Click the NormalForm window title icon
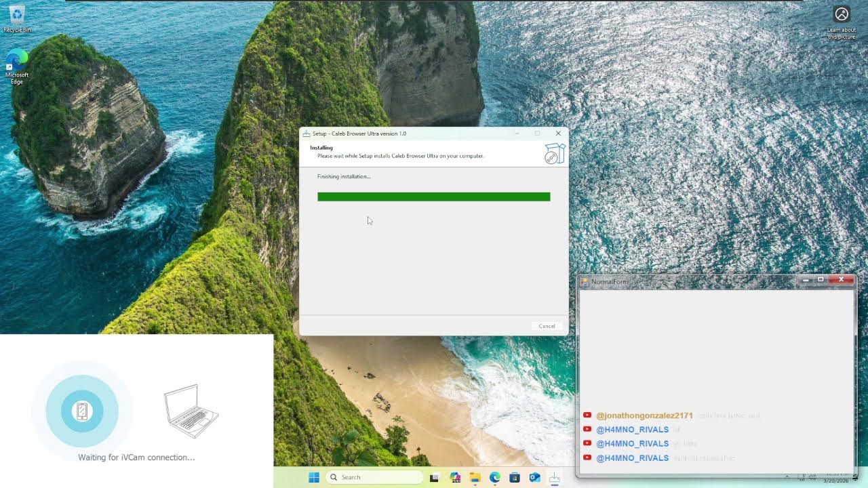The image size is (868, 488). (x=584, y=281)
